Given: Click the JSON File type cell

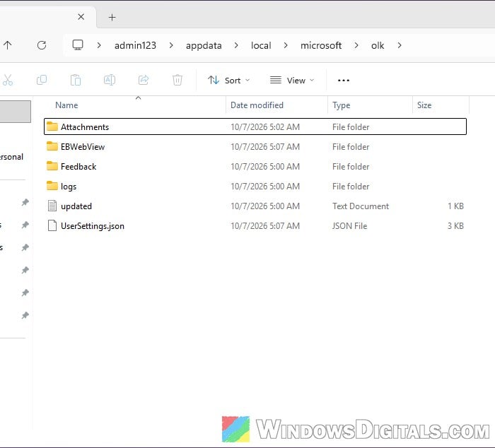Looking at the screenshot, I should (350, 226).
